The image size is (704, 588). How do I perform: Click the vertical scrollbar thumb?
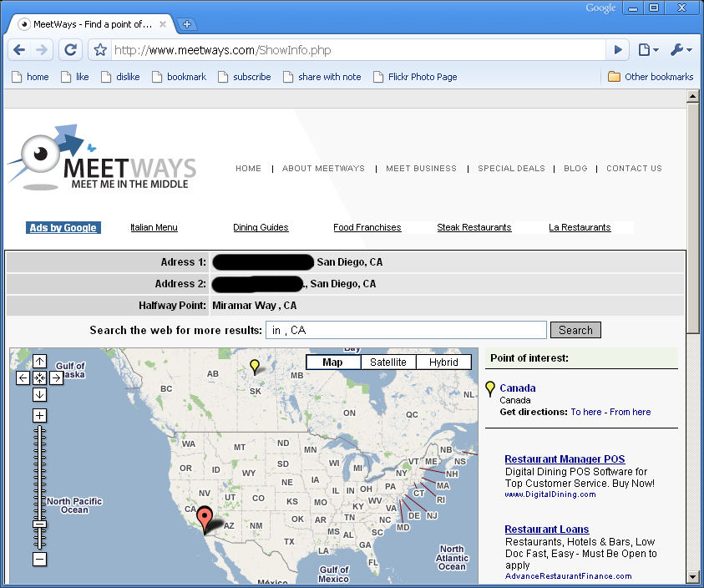coord(693,218)
